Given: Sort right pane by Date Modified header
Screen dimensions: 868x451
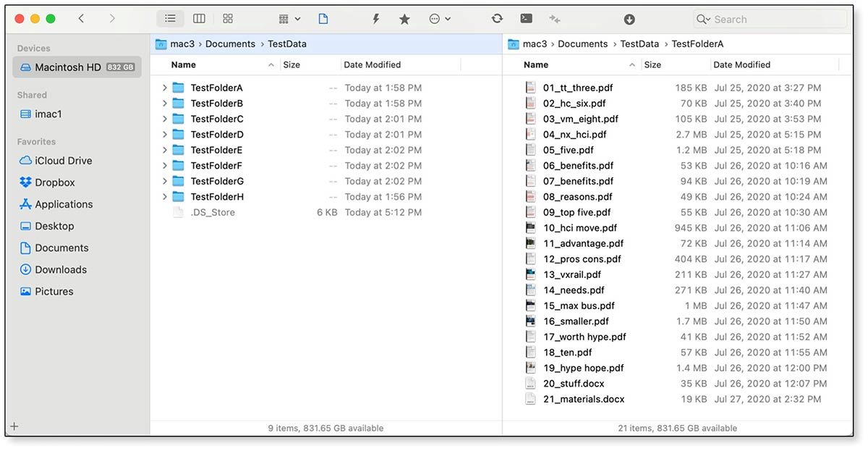Looking at the screenshot, I should click(741, 64).
